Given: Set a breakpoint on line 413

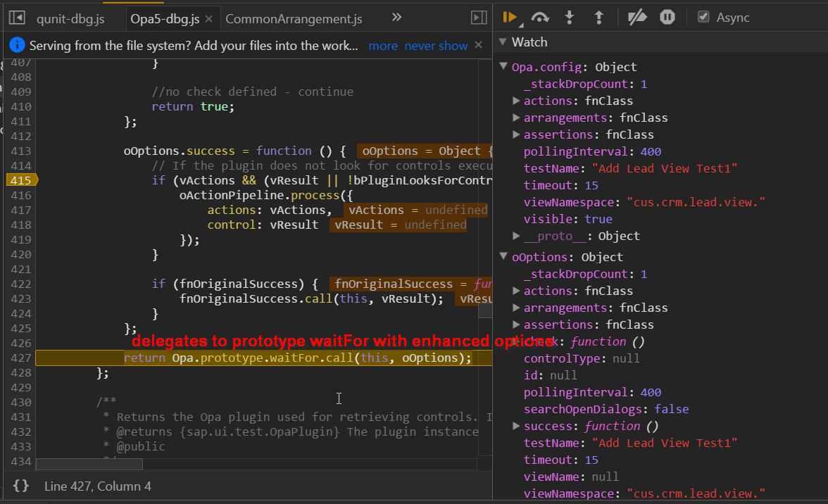Looking at the screenshot, I should coord(21,151).
